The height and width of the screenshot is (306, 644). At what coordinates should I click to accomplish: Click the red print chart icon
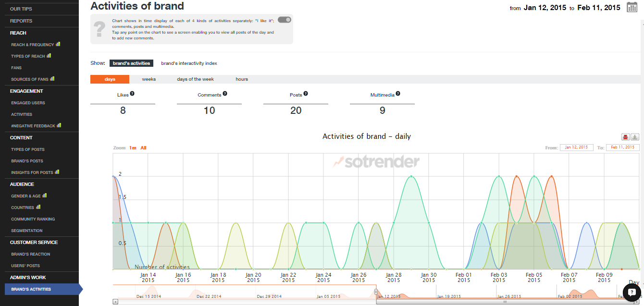coord(626,137)
